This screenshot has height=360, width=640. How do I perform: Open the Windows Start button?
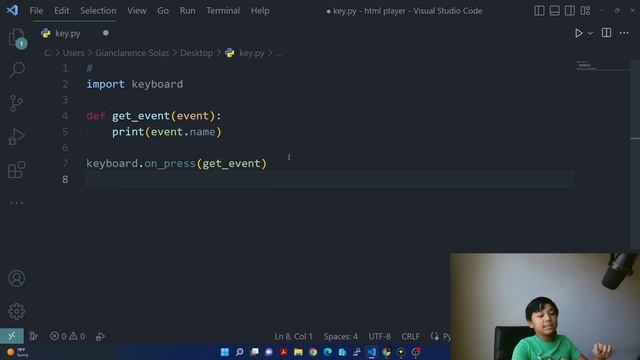[224, 352]
